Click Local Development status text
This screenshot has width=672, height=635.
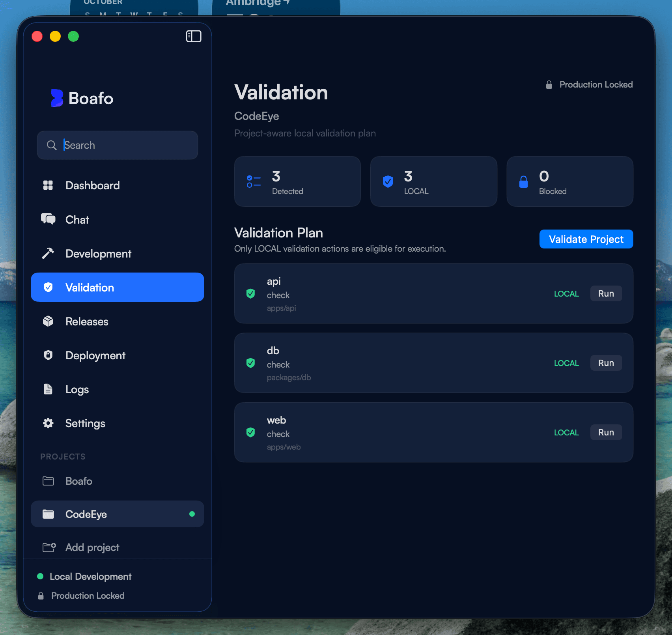click(x=90, y=577)
